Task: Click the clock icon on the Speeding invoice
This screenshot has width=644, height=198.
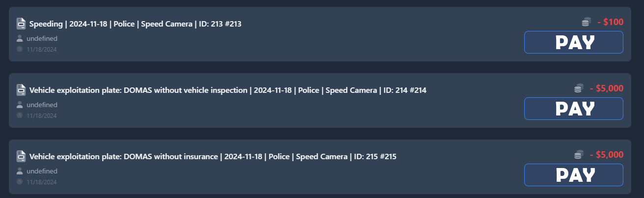Action: pyautogui.click(x=20, y=49)
